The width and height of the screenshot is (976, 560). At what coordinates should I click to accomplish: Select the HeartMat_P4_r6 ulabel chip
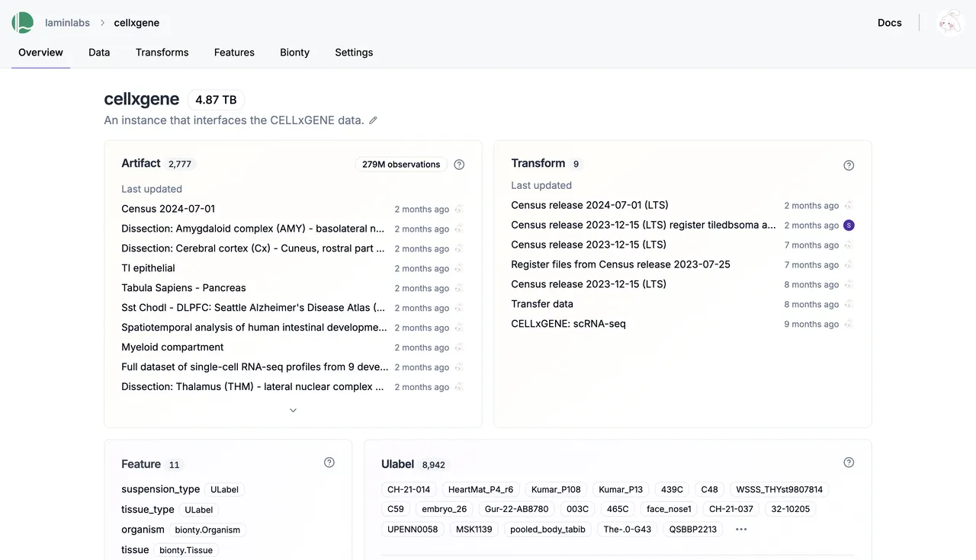(x=480, y=489)
